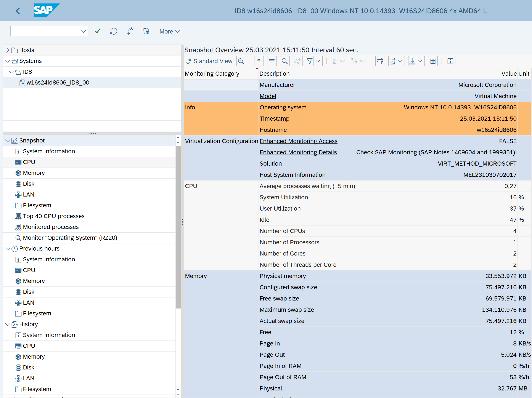
Task: Click the Details magnifier icon
Action: 241,61
